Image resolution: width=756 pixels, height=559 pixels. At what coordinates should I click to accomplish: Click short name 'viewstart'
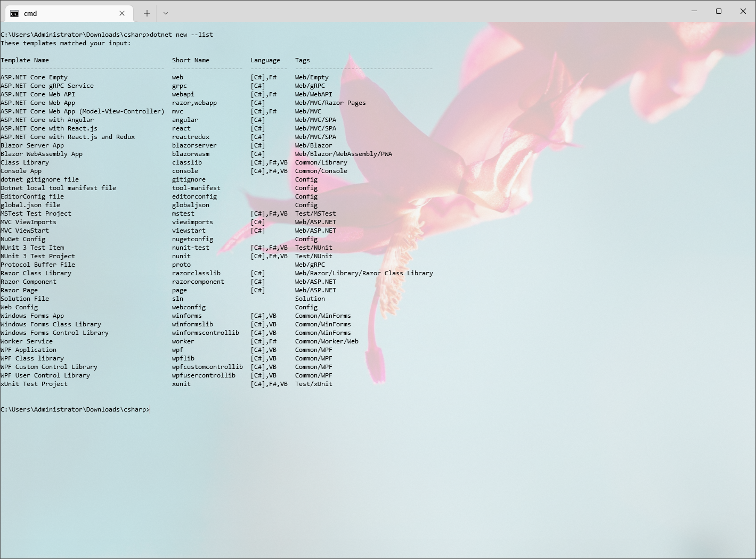(x=189, y=231)
